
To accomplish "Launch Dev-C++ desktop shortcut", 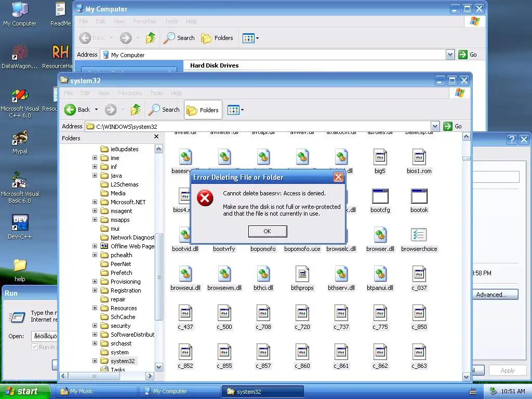I will click(20, 227).
